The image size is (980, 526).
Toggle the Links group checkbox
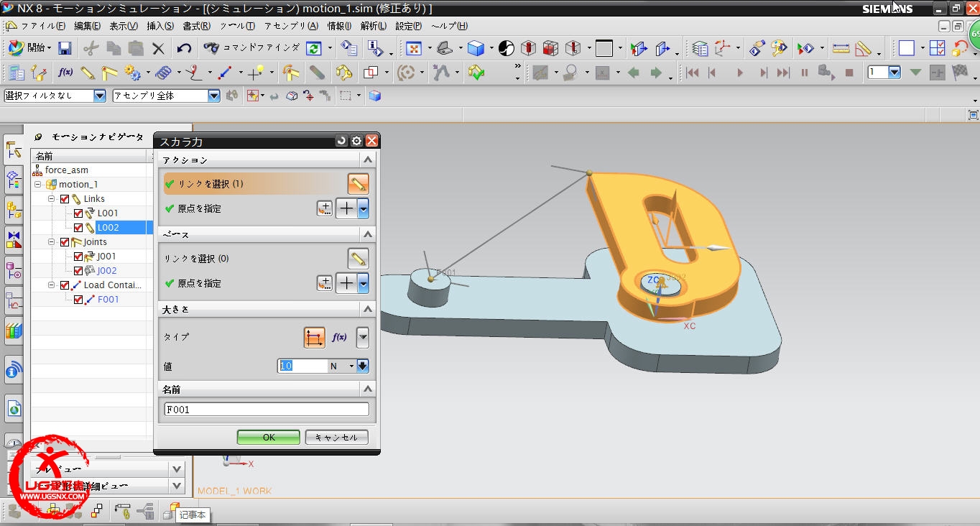(x=65, y=199)
